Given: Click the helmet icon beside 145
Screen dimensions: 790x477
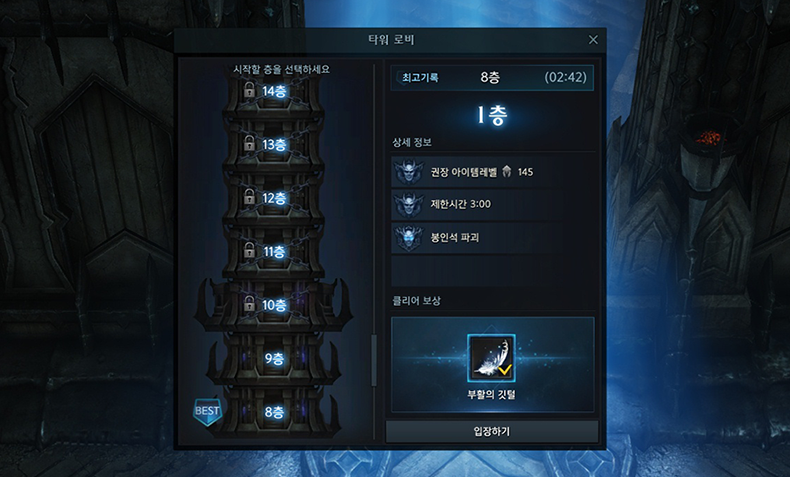Looking at the screenshot, I should tap(506, 172).
